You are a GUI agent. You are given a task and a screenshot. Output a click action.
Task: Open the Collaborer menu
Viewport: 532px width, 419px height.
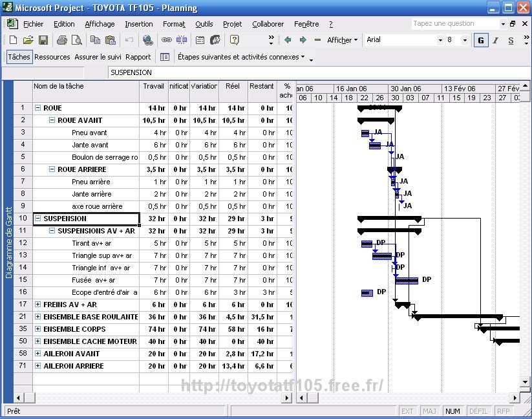pyautogui.click(x=268, y=24)
